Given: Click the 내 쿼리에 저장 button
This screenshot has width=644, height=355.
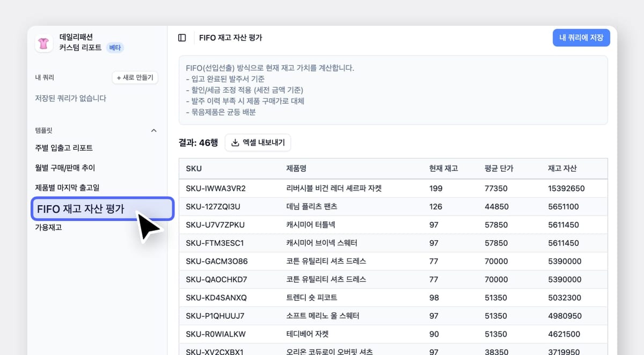Looking at the screenshot, I should (x=581, y=38).
